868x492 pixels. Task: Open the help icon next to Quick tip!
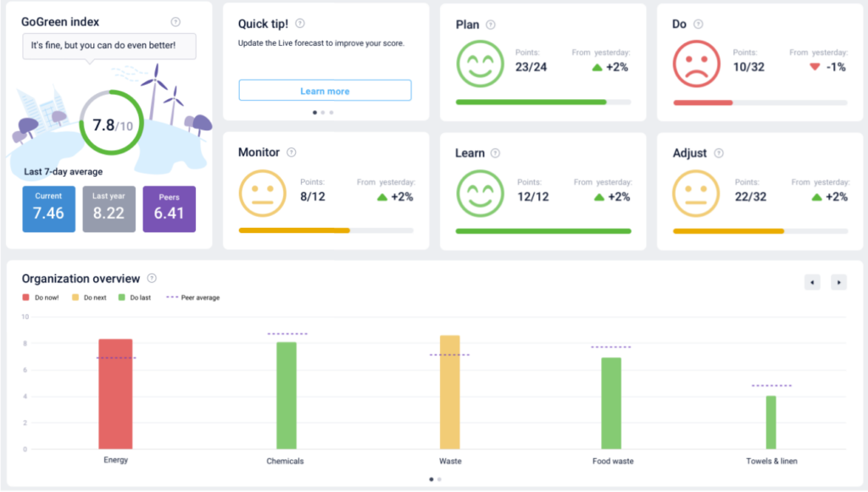click(300, 24)
